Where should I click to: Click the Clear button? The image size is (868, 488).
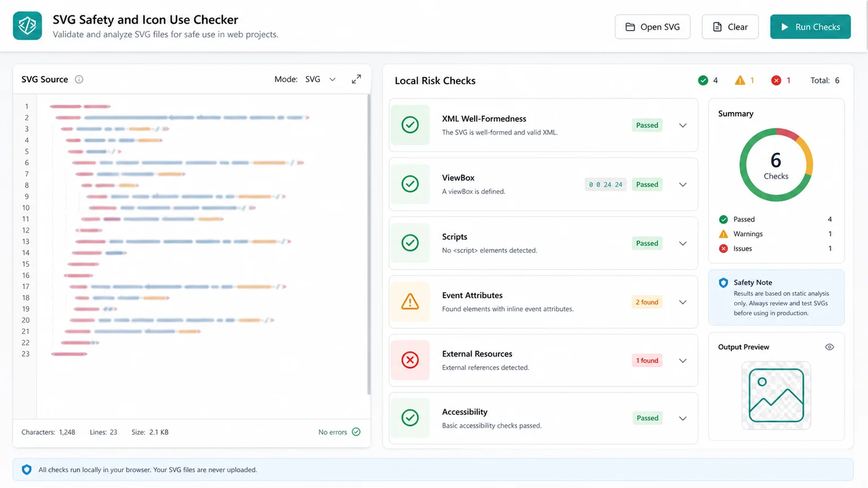pos(730,27)
